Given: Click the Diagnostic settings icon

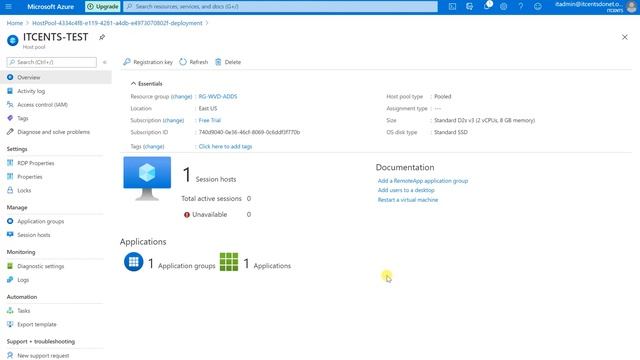Looking at the screenshot, I should pos(10,266).
